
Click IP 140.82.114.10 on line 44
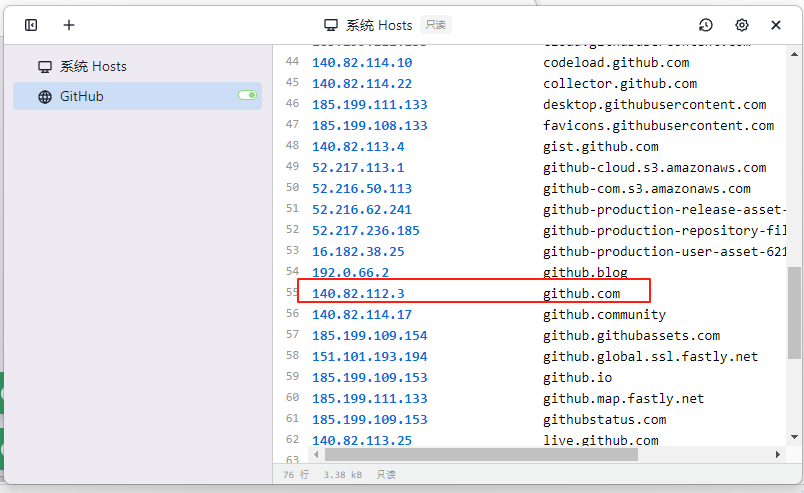coord(362,63)
